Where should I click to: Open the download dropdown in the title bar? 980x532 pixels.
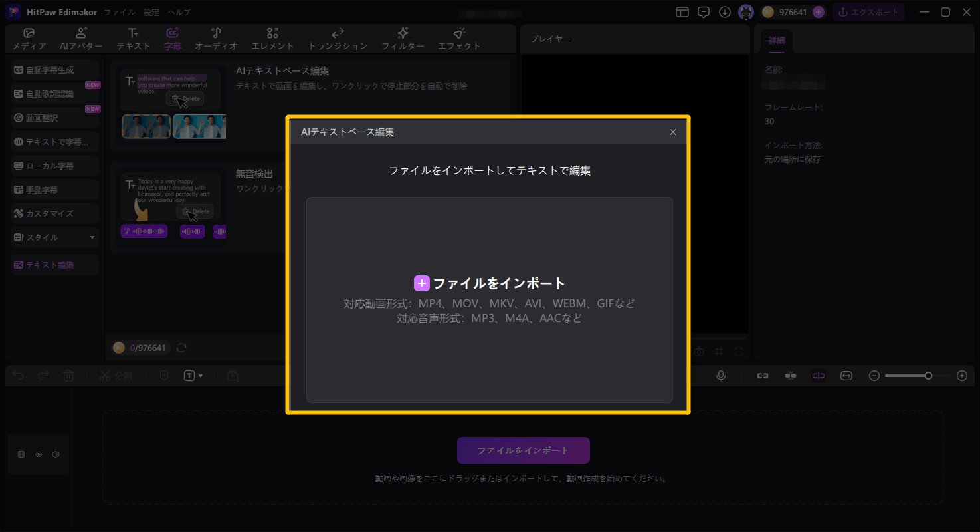[x=724, y=11]
